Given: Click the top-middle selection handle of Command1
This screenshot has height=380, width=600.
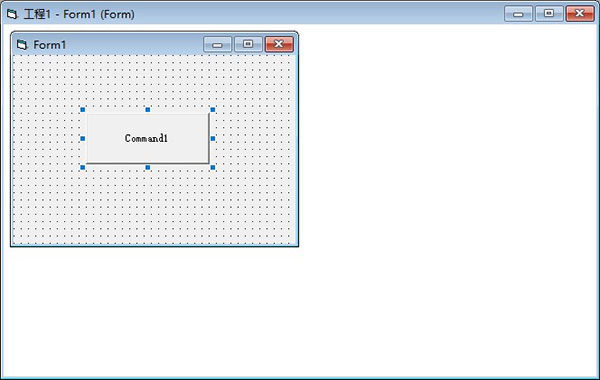Looking at the screenshot, I should [148, 110].
